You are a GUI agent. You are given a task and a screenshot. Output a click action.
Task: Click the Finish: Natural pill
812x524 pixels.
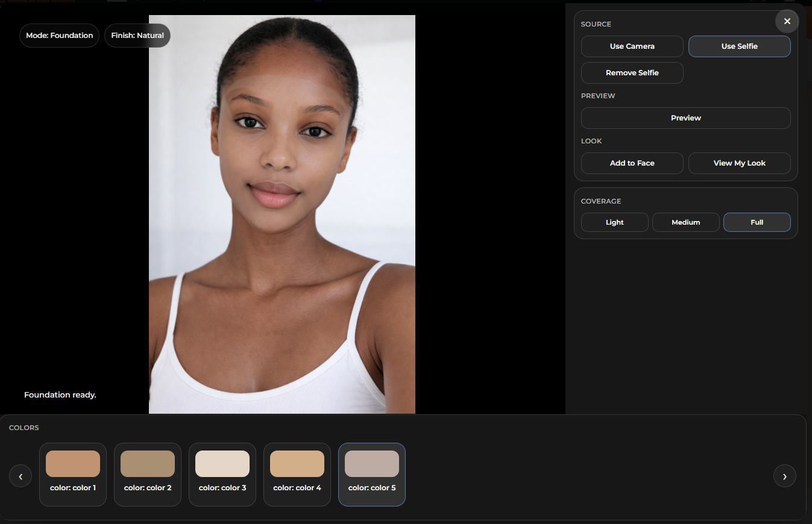(137, 36)
